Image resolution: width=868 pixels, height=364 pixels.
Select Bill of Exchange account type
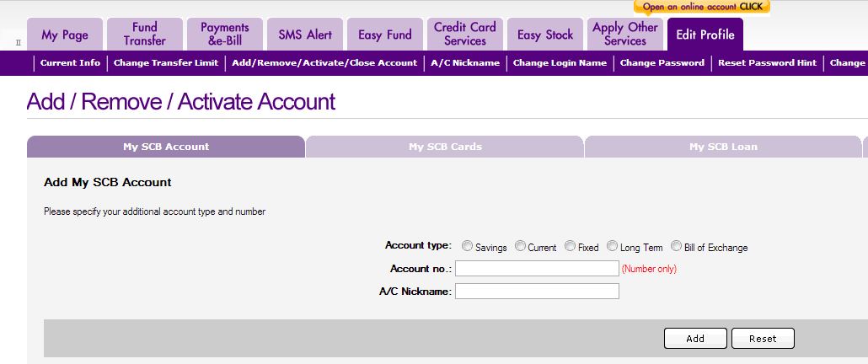click(x=677, y=246)
